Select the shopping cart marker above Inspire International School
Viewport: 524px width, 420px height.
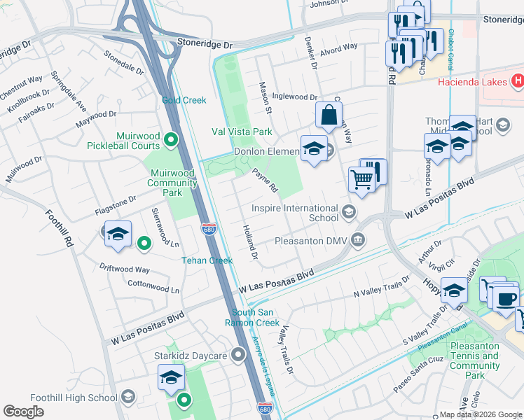point(361,181)
